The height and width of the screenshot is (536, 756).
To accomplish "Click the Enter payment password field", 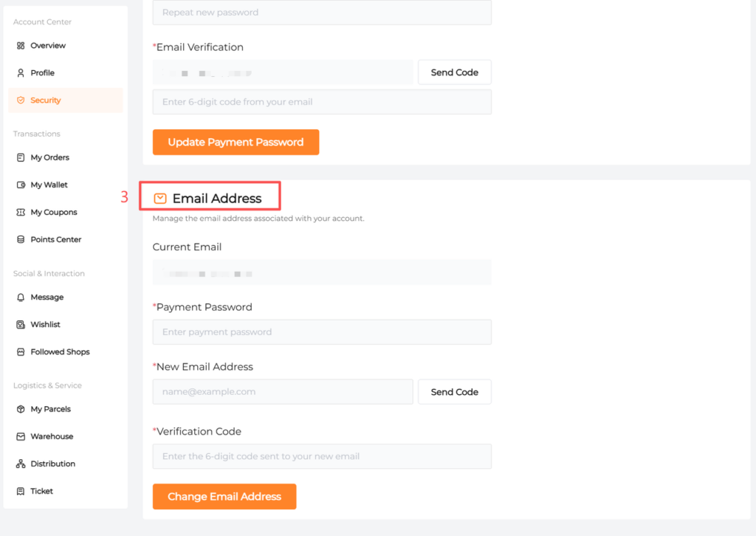I will [x=322, y=332].
